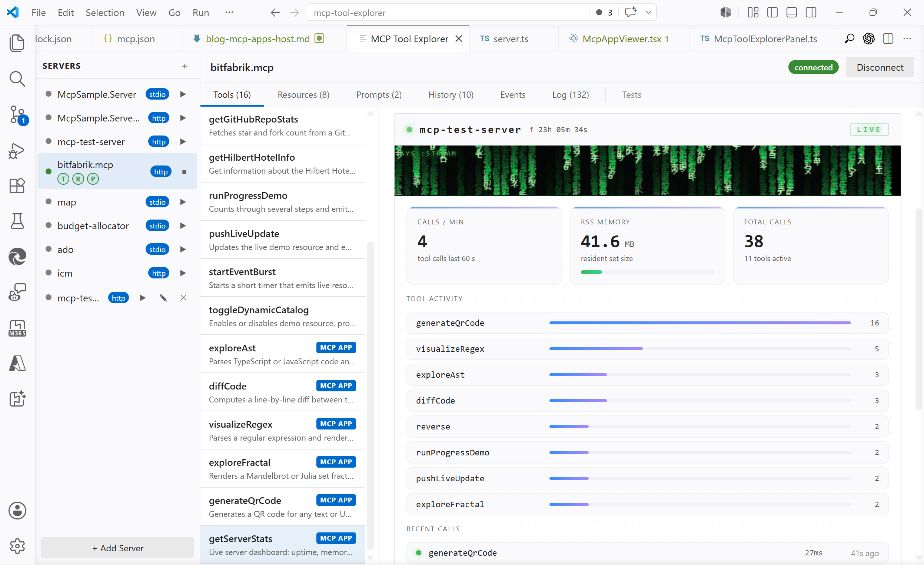Open the sparkle document AI toolkit view
This screenshot has width=924, height=565.
coord(17,398)
